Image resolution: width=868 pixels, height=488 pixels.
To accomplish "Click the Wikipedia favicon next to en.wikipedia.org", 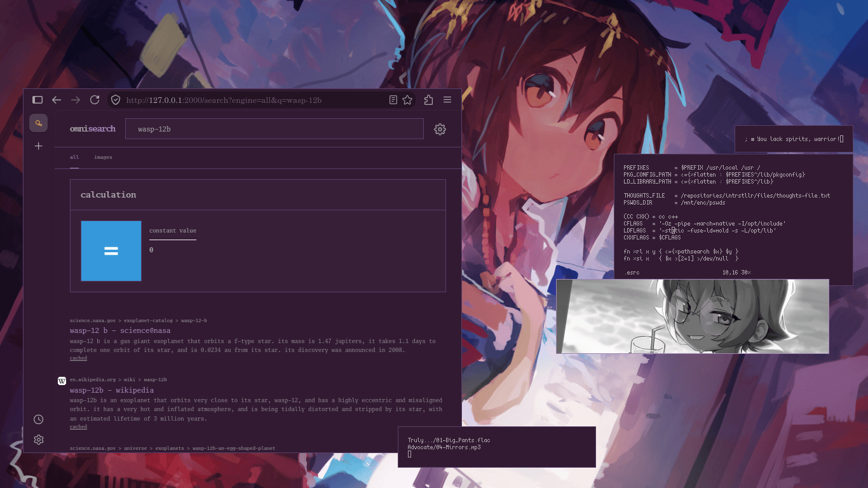I will [x=62, y=381].
